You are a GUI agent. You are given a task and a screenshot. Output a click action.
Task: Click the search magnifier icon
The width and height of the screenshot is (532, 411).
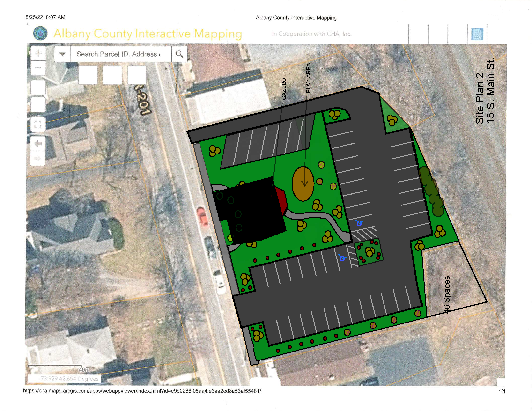coord(180,54)
